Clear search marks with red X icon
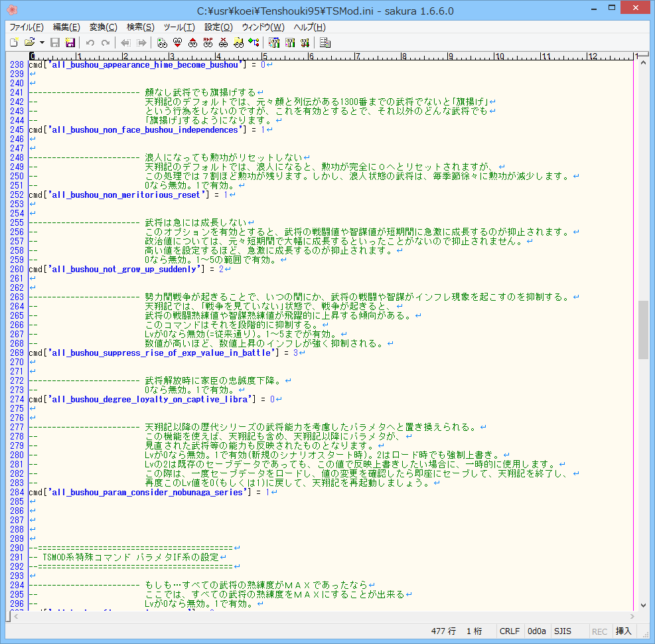 click(223, 42)
